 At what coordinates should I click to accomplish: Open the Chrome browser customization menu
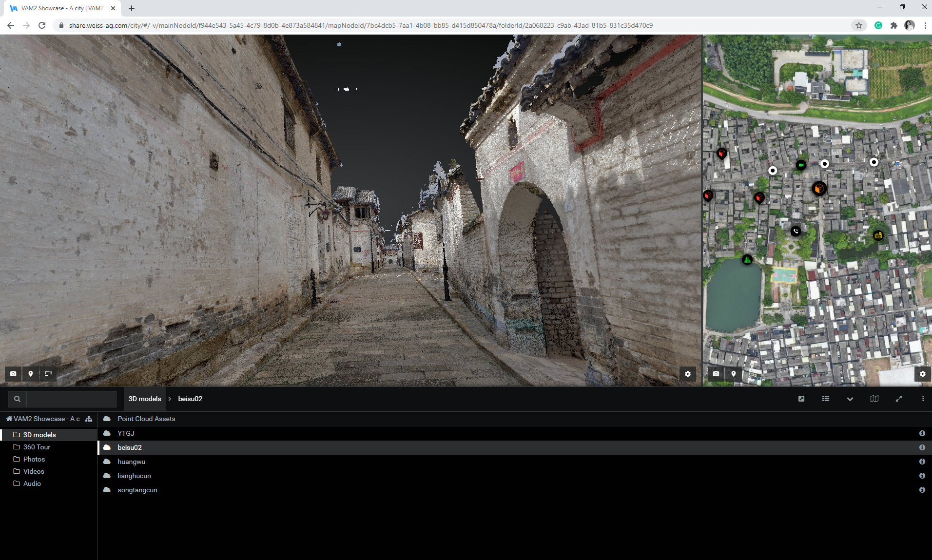point(925,25)
